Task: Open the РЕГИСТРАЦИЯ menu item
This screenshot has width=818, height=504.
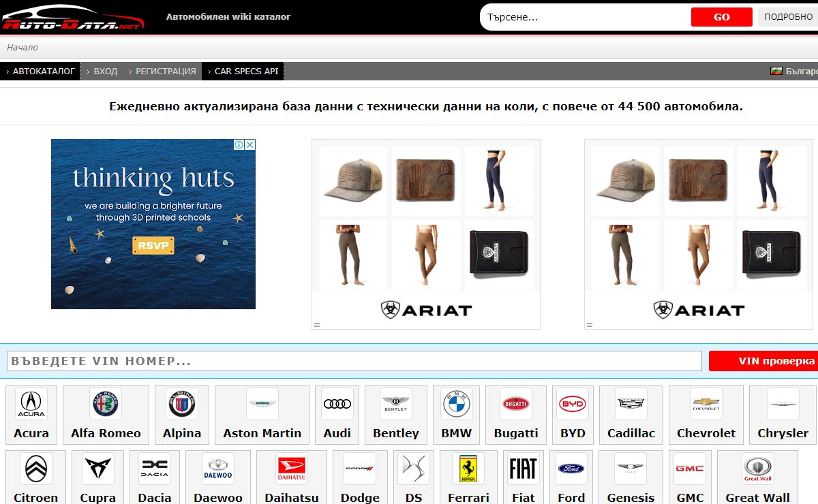Action: coord(162,71)
